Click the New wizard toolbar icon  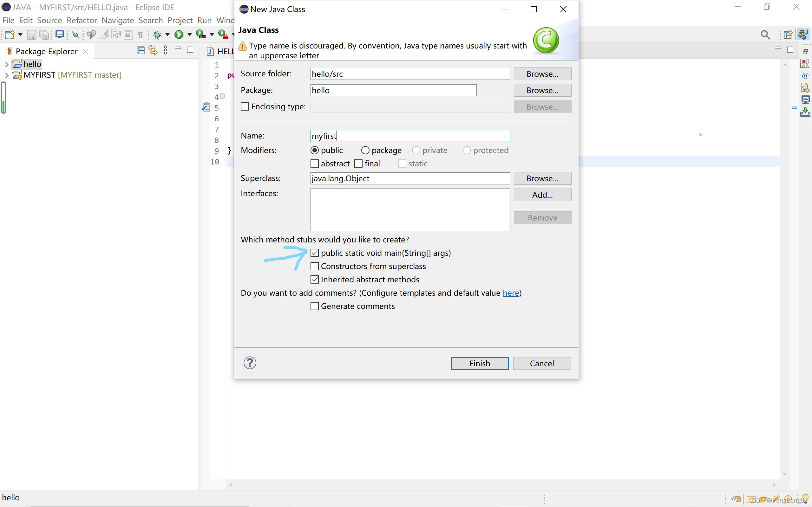[x=10, y=35]
